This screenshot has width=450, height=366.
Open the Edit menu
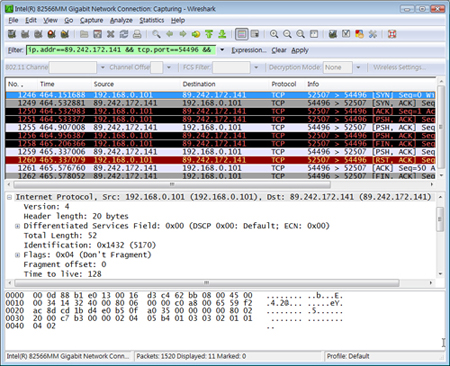pyautogui.click(x=31, y=20)
